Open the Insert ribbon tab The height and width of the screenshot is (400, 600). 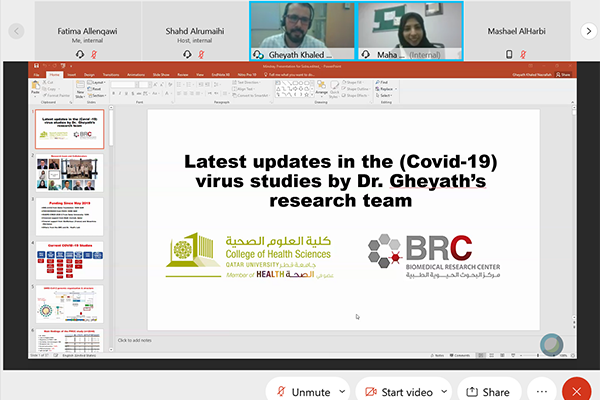[x=74, y=74]
